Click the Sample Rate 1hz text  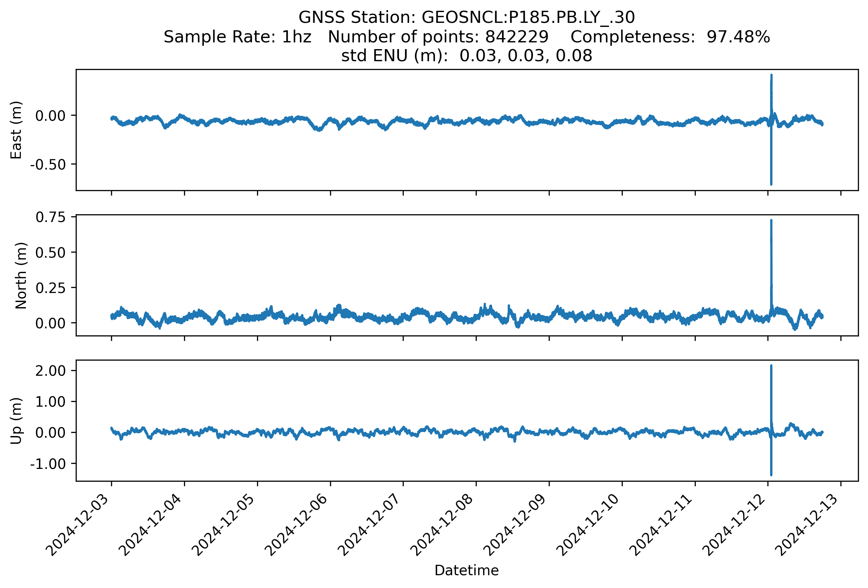tap(238, 37)
